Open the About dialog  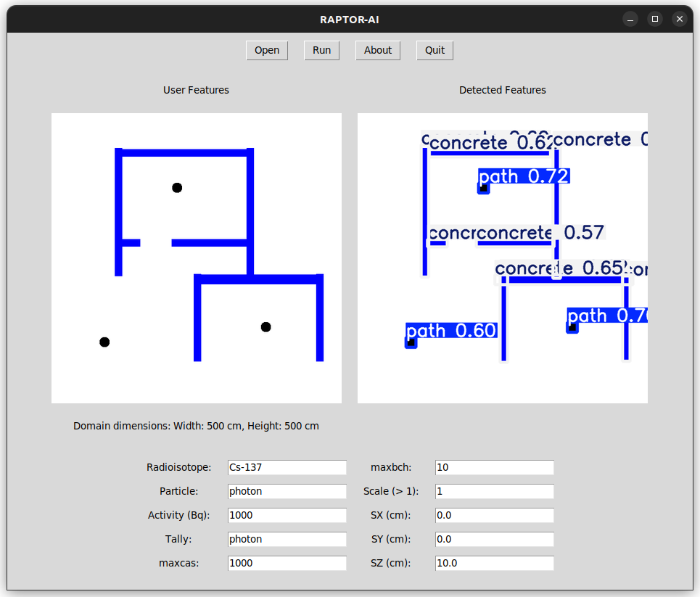click(x=377, y=50)
